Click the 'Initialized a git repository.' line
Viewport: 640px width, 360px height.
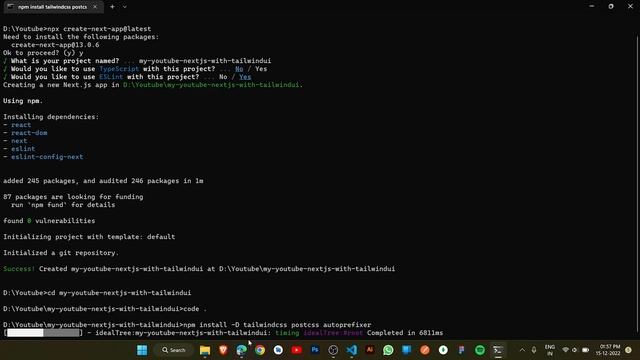(61, 253)
